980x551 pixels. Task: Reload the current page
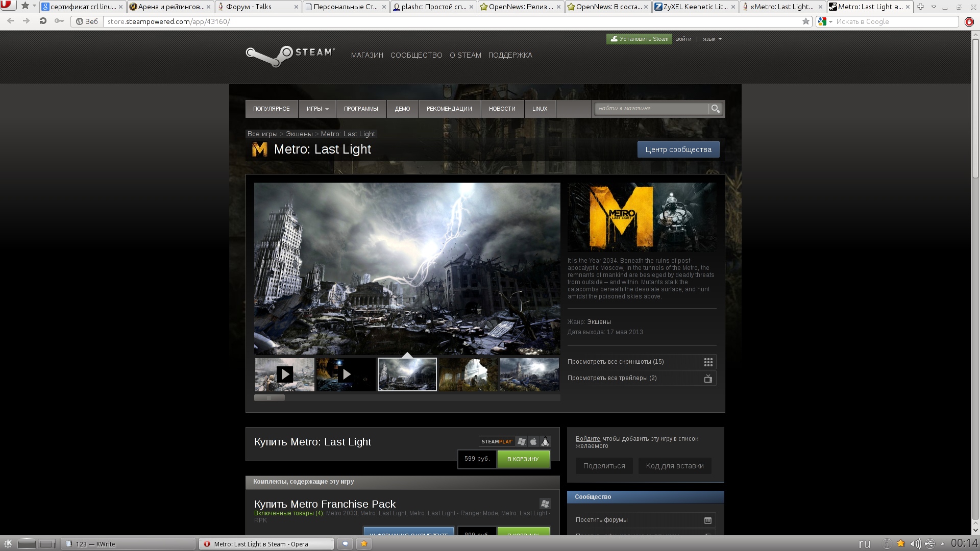point(43,21)
